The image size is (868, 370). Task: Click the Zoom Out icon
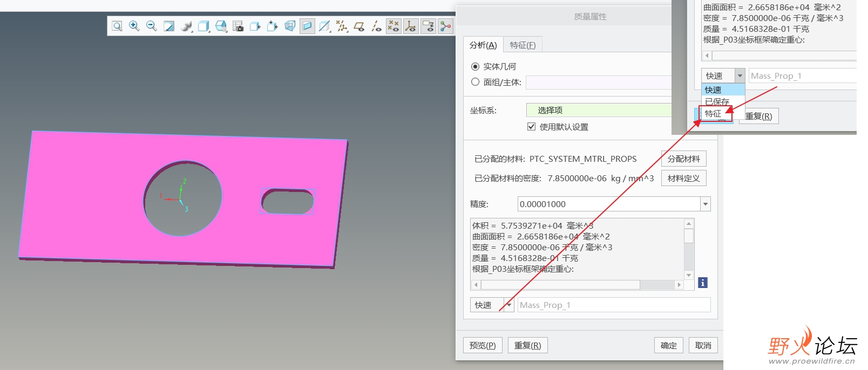click(152, 26)
